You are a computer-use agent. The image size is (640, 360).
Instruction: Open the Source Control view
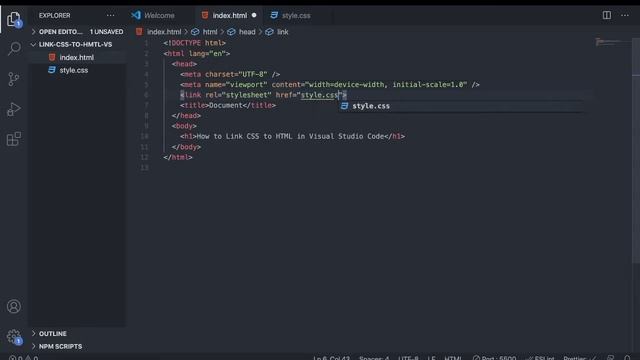click(x=14, y=79)
